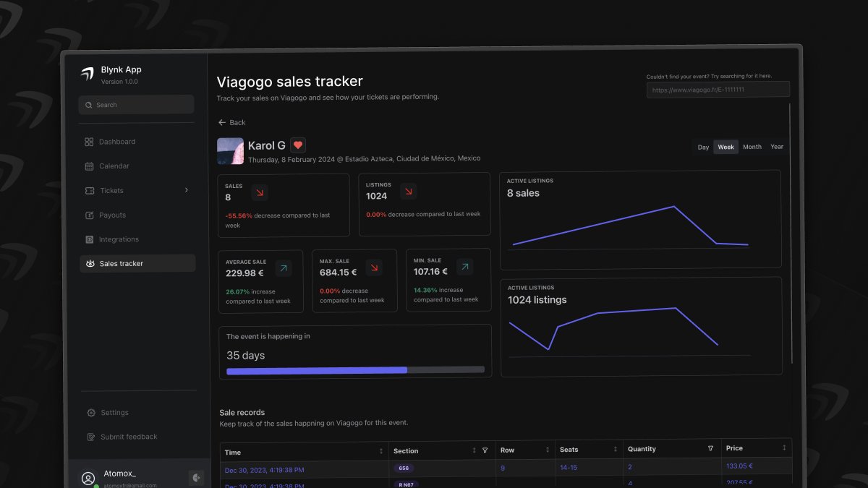
Task: Sort the table by Time column
Action: click(381, 451)
